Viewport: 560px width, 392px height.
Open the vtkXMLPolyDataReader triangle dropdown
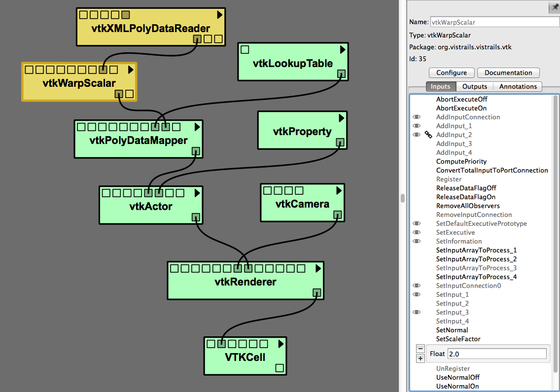click(x=219, y=14)
